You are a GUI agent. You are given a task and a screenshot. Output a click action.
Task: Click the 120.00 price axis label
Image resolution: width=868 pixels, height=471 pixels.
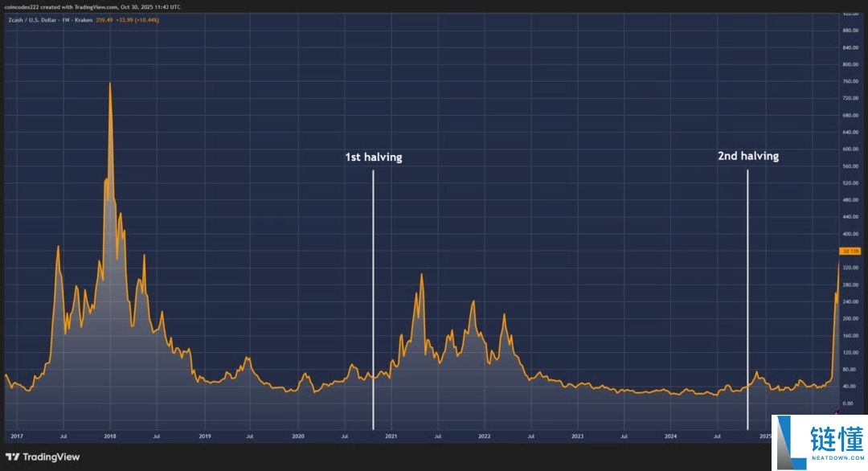click(x=850, y=353)
